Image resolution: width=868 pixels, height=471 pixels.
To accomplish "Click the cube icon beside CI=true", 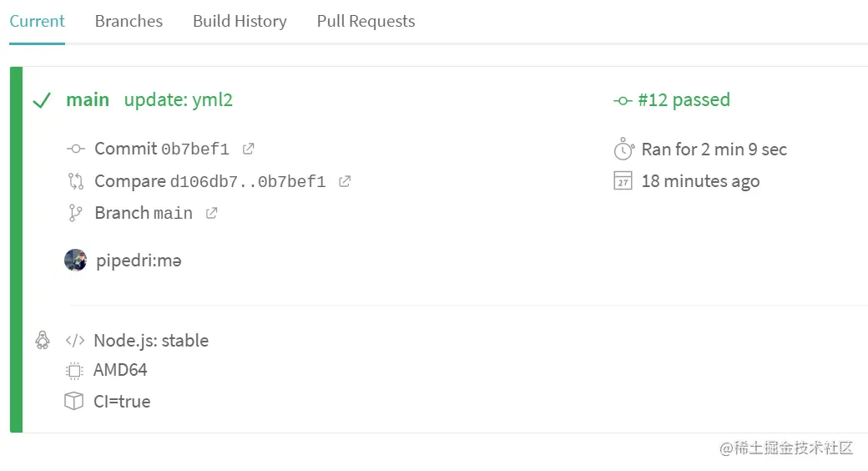I will click(74, 402).
